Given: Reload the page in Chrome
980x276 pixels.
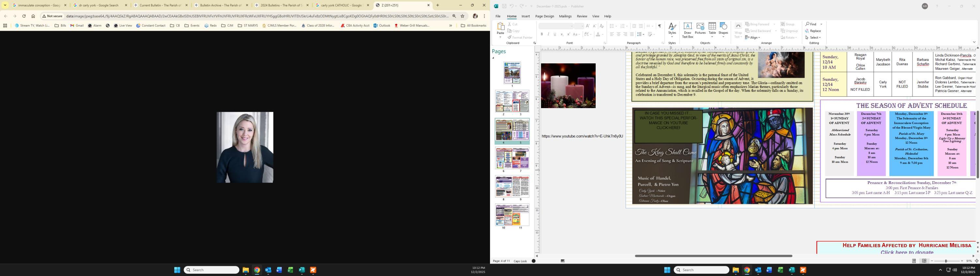Looking at the screenshot, I should (x=24, y=16).
